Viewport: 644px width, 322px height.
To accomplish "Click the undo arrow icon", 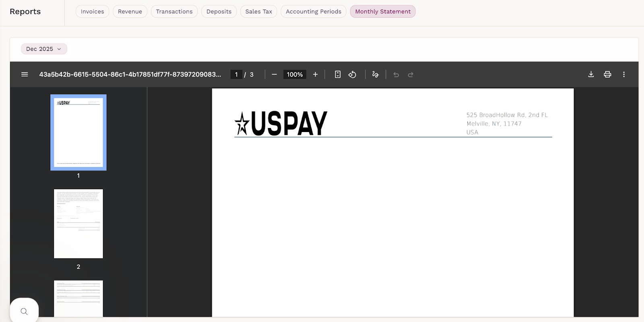I will tap(396, 74).
